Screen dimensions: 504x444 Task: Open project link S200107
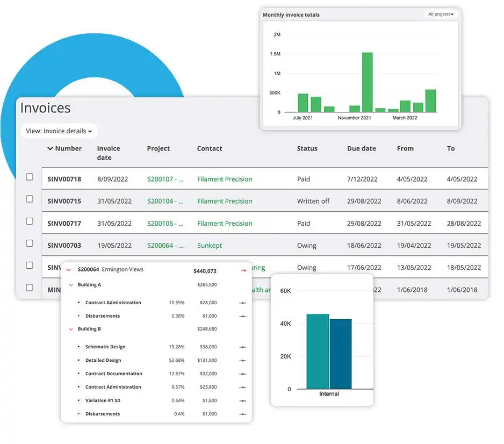click(x=165, y=179)
